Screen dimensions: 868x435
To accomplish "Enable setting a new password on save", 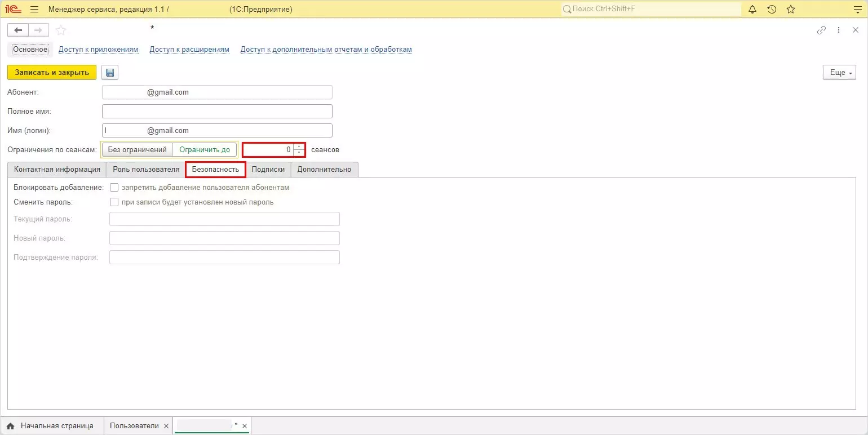I will tap(114, 202).
